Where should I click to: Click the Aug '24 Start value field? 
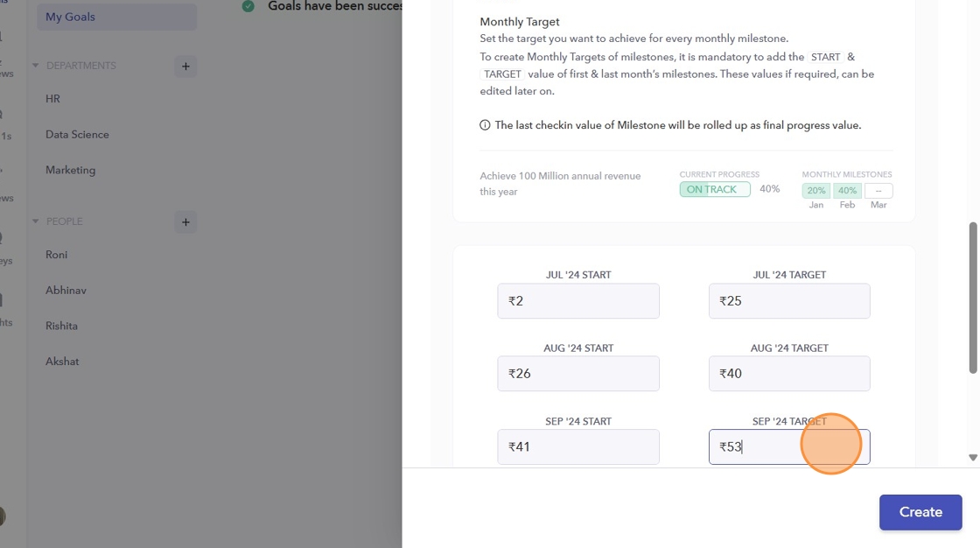577,374
